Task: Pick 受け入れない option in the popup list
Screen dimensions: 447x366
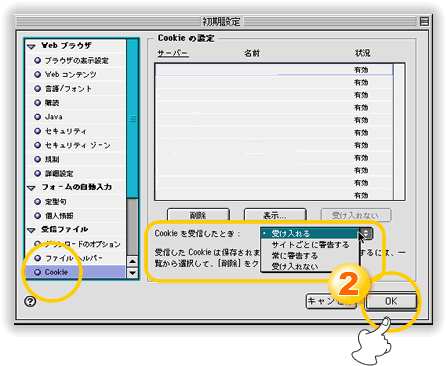Action: 295,266
